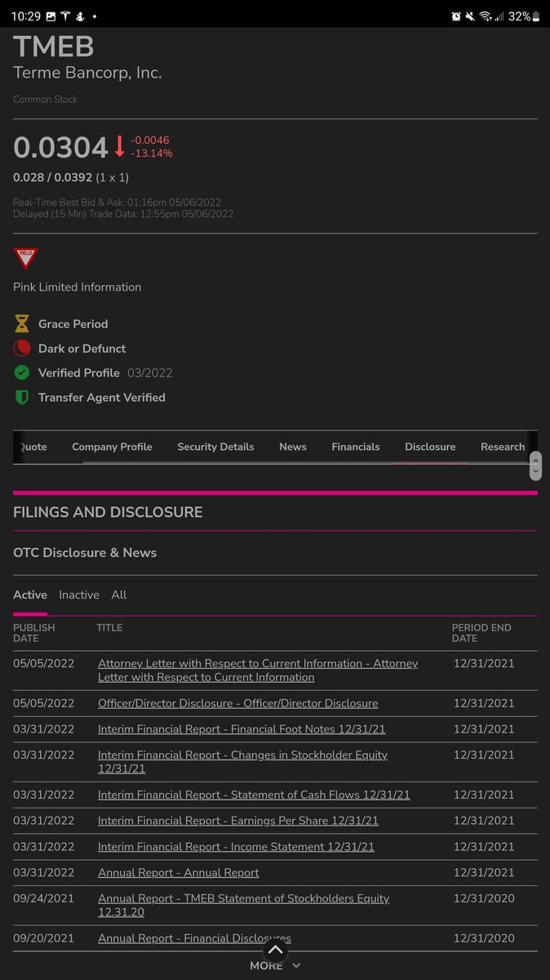Tap the red down-arrow price change icon

(119, 147)
